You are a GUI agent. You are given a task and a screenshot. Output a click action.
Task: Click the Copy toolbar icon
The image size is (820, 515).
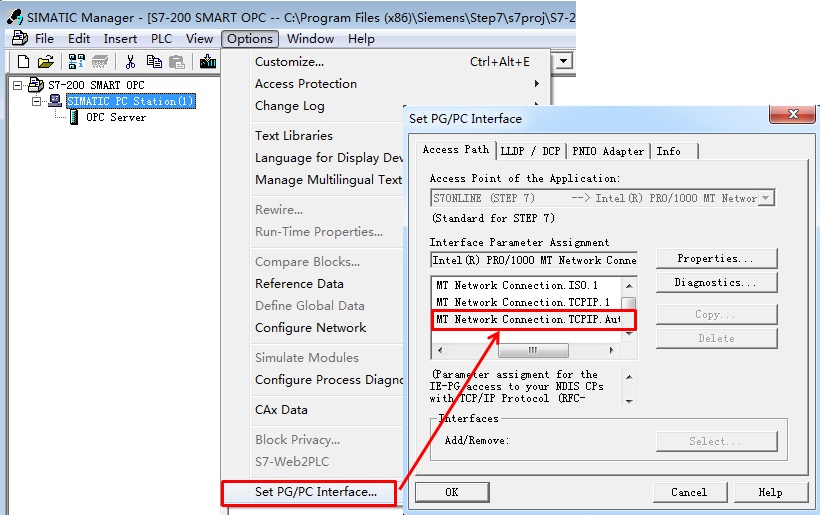coord(154,62)
